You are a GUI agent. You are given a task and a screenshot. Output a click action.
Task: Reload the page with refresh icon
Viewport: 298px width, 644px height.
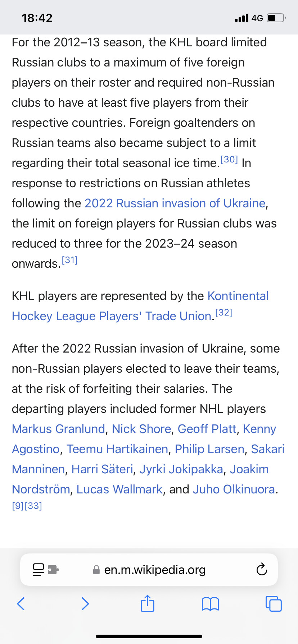point(262,570)
